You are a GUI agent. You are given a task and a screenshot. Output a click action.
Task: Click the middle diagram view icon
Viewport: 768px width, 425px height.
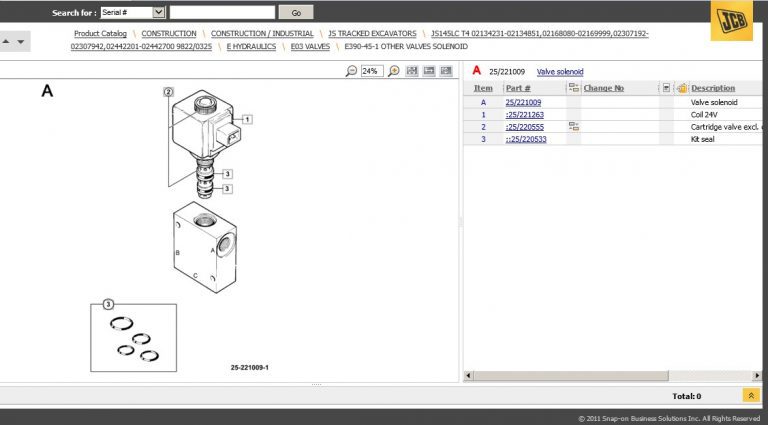click(429, 71)
